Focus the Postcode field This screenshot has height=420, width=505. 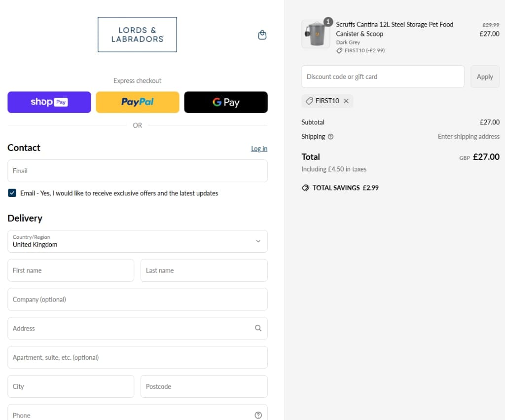pos(204,386)
